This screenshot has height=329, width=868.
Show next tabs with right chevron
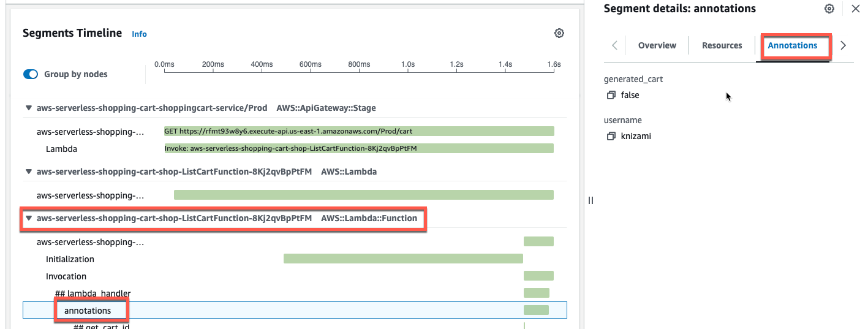(x=843, y=45)
